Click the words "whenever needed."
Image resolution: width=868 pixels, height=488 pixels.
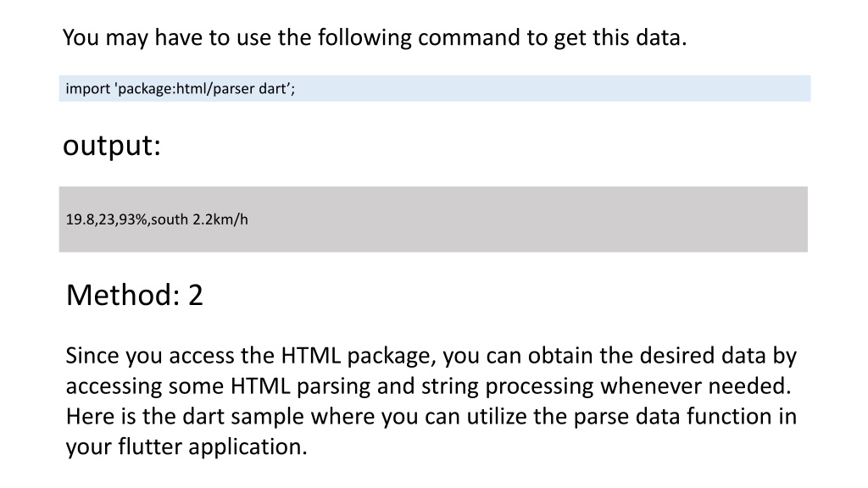click(x=696, y=385)
